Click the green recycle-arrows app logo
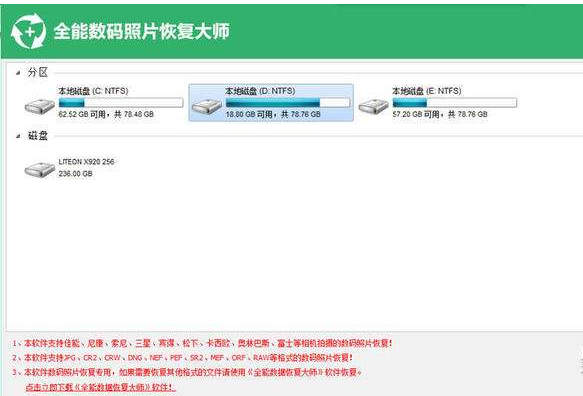Screen dimensions: 583x396 [28, 31]
